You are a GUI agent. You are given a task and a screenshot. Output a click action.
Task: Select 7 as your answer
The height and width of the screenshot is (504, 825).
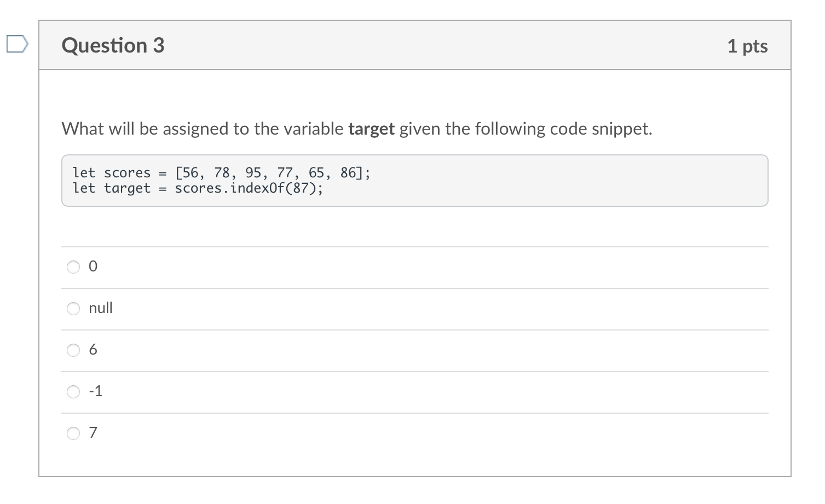[73, 433]
